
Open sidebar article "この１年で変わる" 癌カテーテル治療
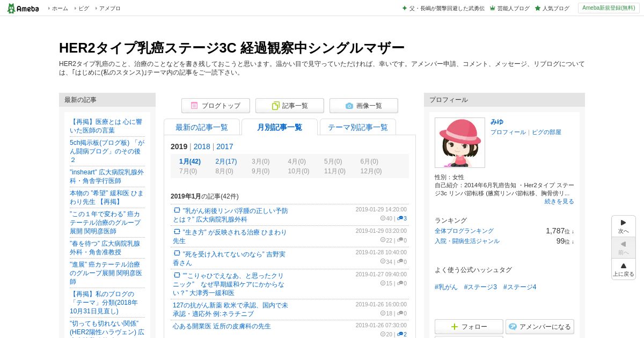pos(105,223)
